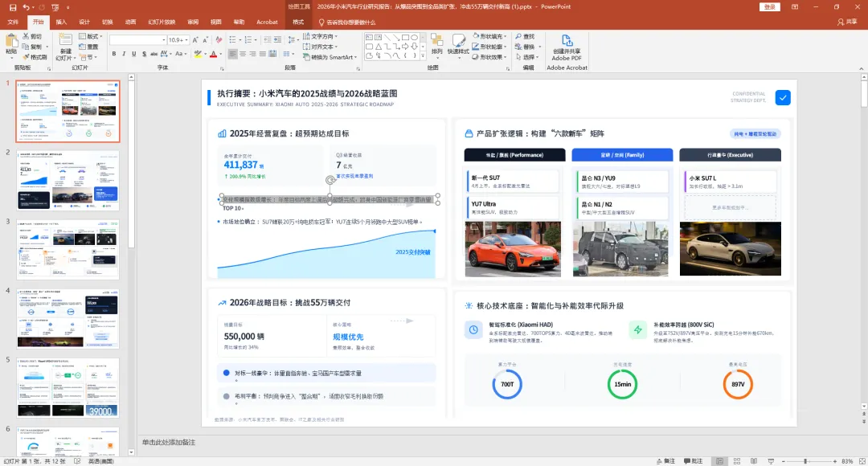Toggle Normal view in status bar

[719, 461]
